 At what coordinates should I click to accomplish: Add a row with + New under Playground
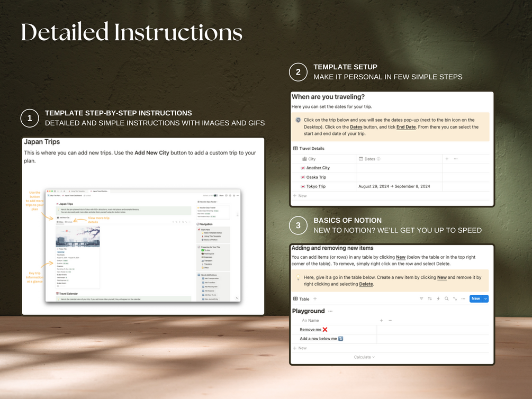pyautogui.click(x=300, y=348)
